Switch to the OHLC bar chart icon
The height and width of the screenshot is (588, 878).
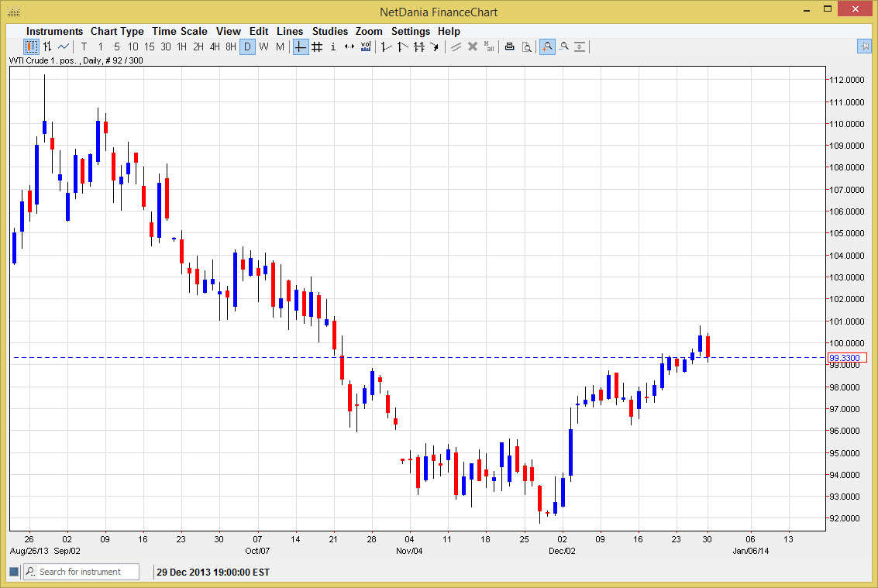click(47, 46)
